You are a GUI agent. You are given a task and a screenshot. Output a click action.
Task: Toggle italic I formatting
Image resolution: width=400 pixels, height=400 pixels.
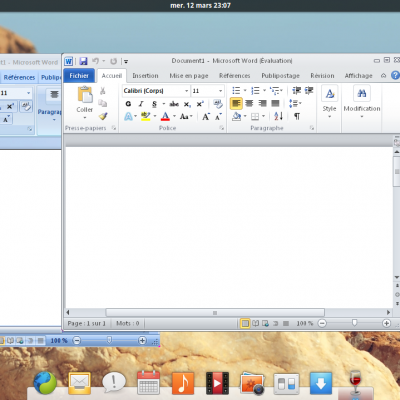141,104
